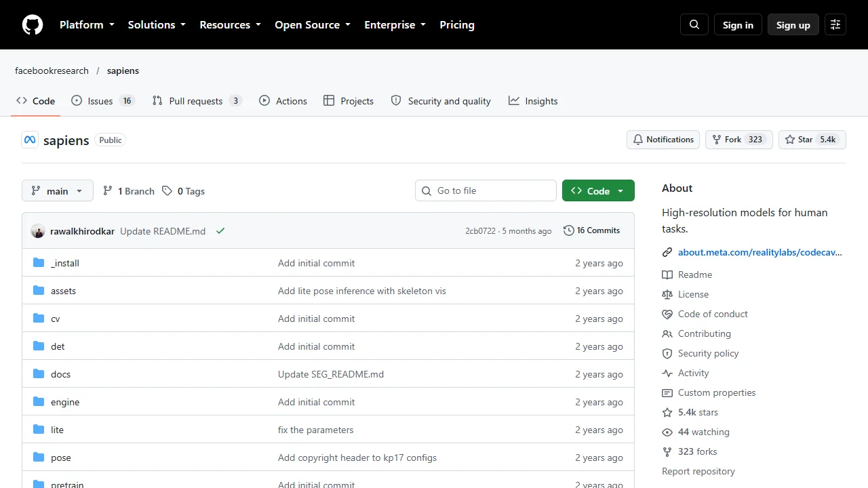The width and height of the screenshot is (868, 488).
Task: Open the facebookresearch owner link
Action: pos(52,70)
